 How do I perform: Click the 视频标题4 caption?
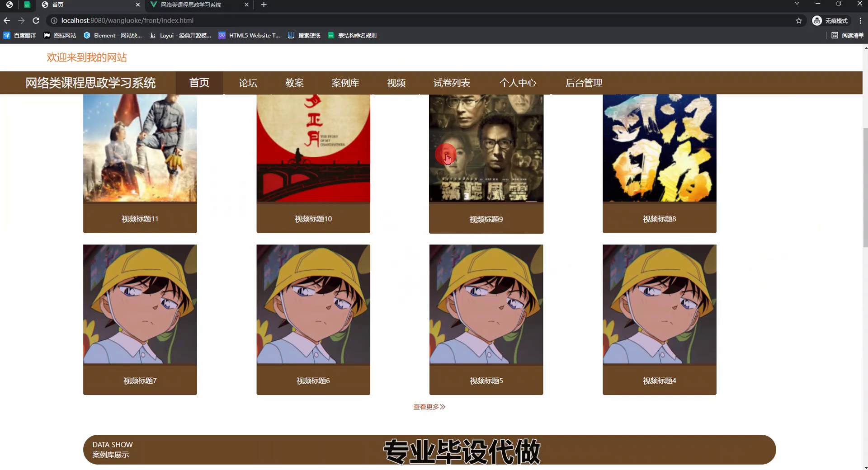tap(660, 381)
